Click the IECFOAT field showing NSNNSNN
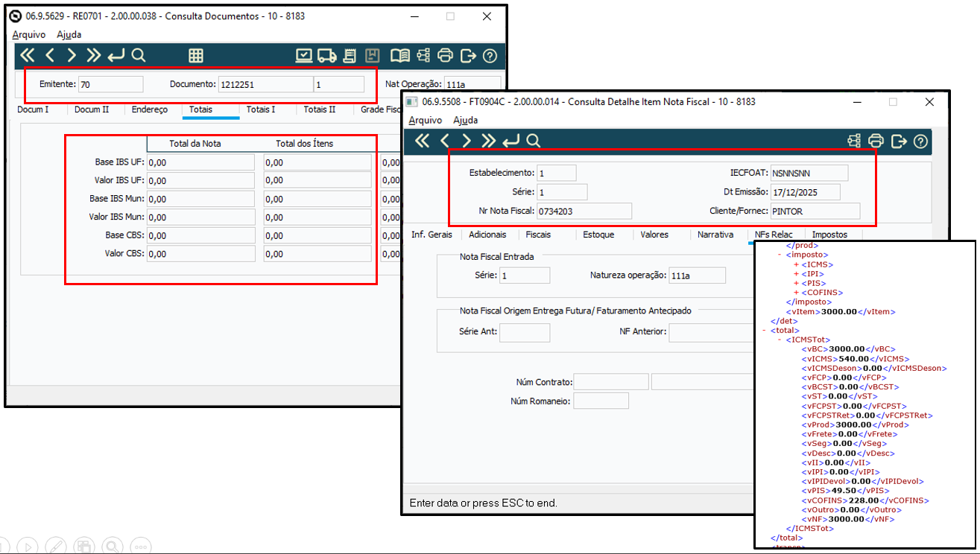 [809, 173]
